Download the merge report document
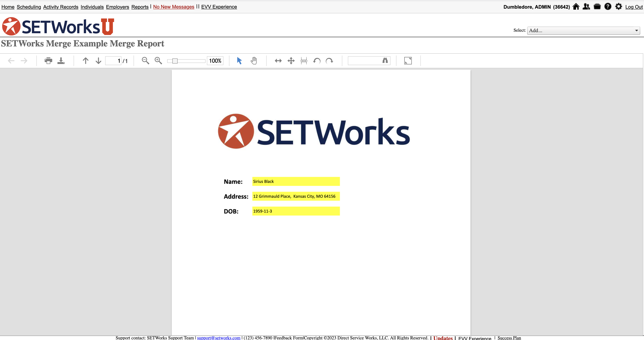The image size is (644, 340). coord(61,61)
